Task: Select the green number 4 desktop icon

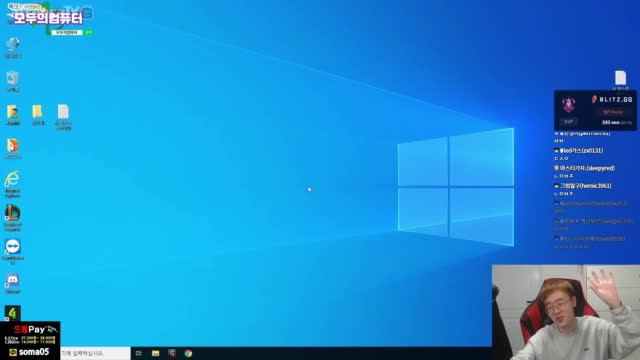Action: coord(13,313)
